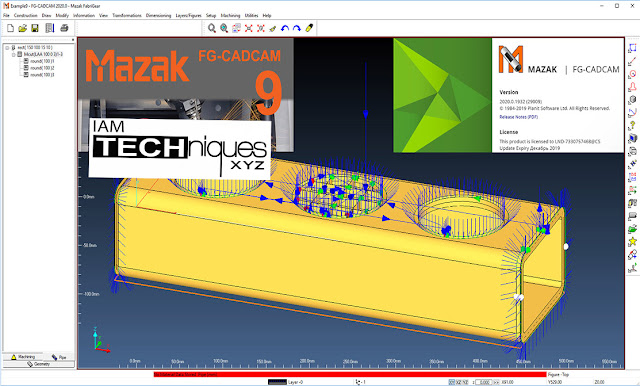Click the YZ plane button
The image size is (640, 386).
(x=465, y=382)
